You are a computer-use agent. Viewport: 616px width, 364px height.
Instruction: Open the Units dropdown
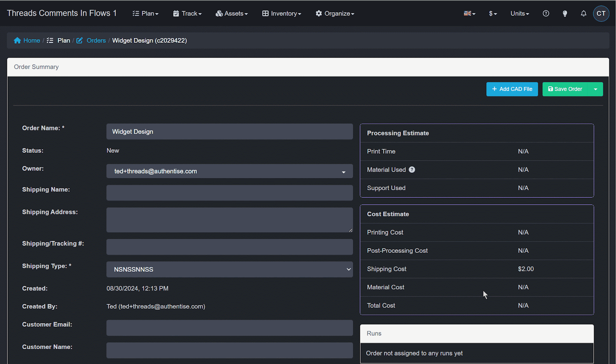click(520, 13)
